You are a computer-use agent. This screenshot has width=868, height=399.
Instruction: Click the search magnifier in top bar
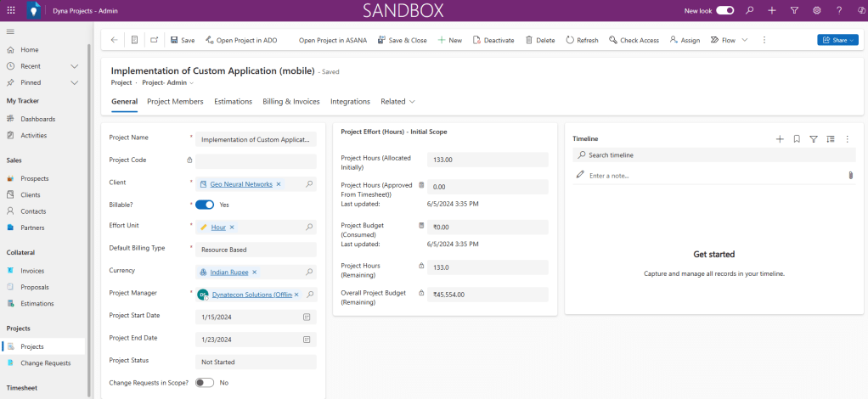click(749, 10)
